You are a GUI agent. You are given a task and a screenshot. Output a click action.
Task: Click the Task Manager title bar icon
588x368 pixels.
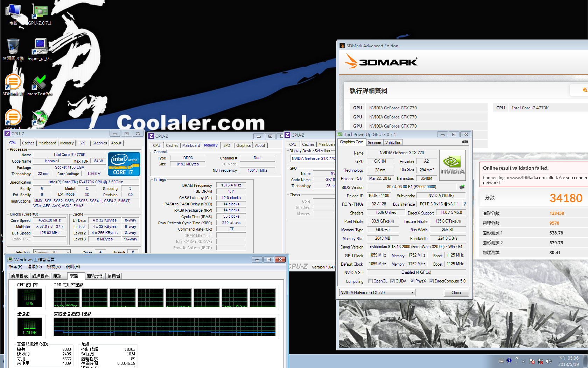[10, 259]
